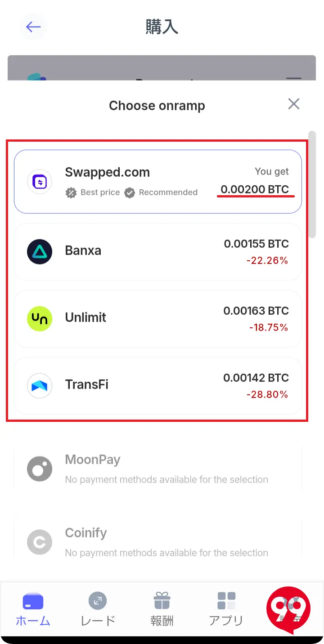
Task: Switch to the ホーム tab
Action: [x=32, y=610]
